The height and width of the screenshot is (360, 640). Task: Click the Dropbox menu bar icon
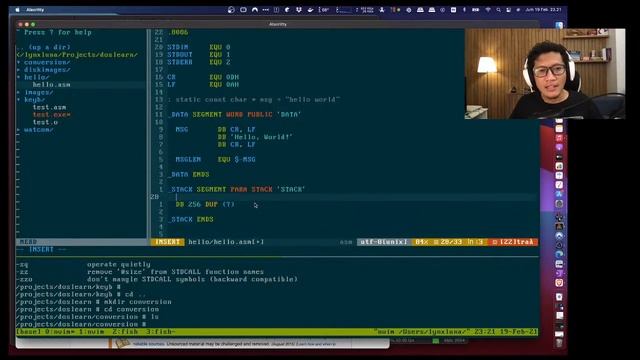[x=299, y=10]
